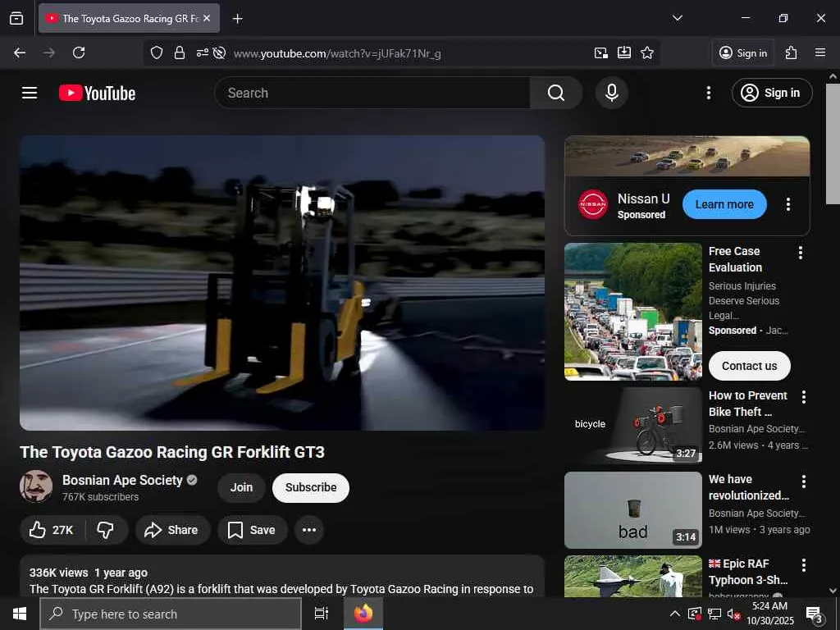Click Contact us on the sponsored ad
Screen dimensions: 840x630
(749, 366)
